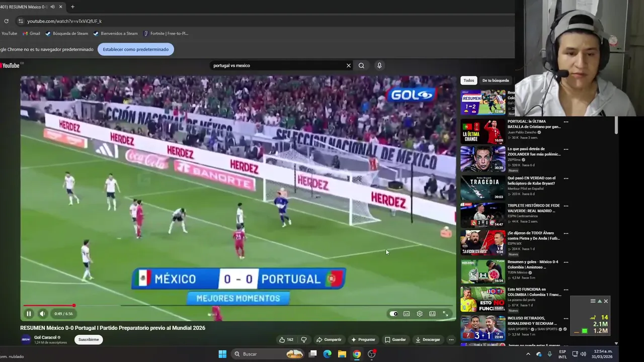Open the 'TRIPLETE HISTÓRICO DE FEDE VALVERDE' title
Image resolution: width=644 pixels, height=362 pixels.
(533, 208)
